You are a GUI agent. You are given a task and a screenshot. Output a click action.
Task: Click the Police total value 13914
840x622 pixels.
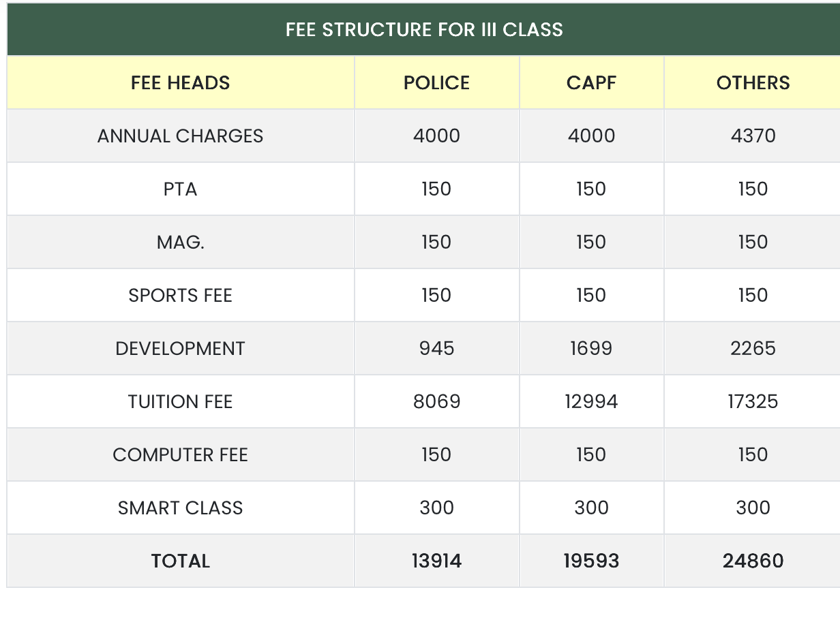tap(436, 561)
